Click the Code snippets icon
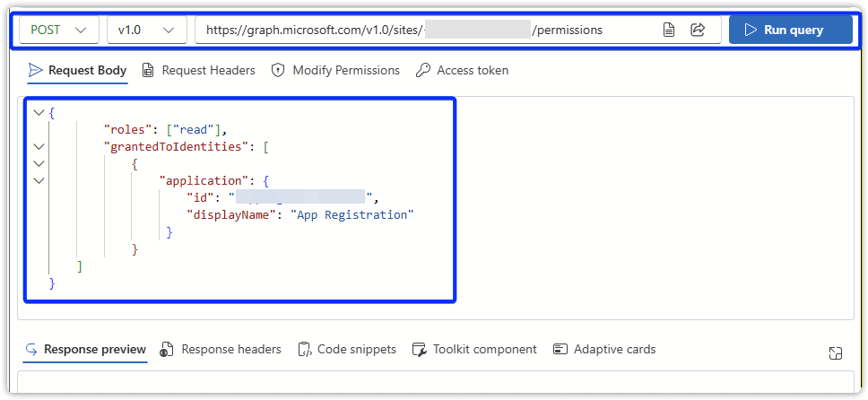 [x=305, y=350]
